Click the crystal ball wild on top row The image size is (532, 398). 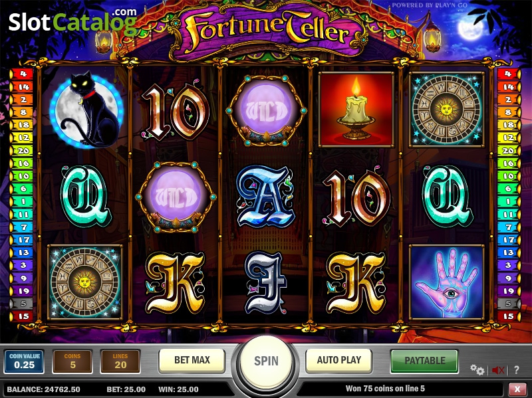coord(267,111)
